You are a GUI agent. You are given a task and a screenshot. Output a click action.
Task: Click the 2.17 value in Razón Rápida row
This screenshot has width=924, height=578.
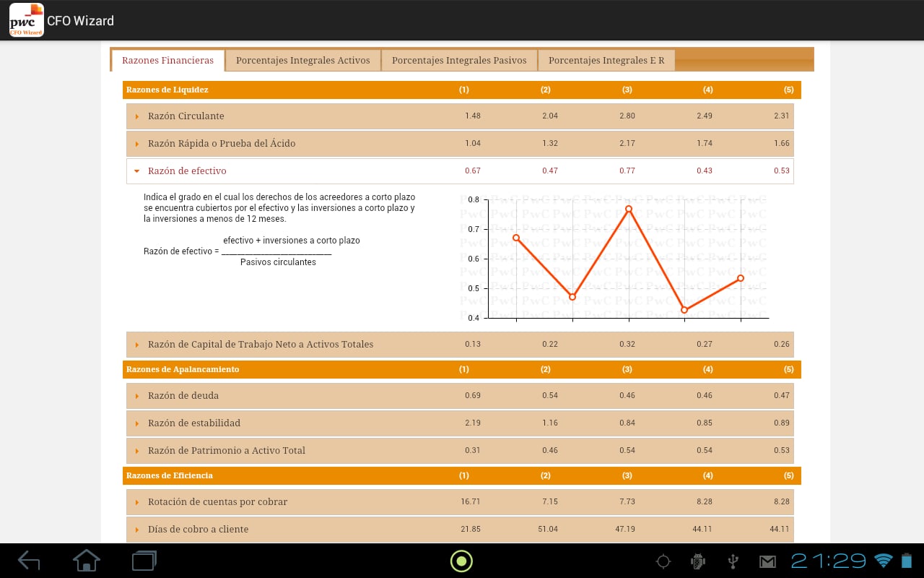[627, 143]
